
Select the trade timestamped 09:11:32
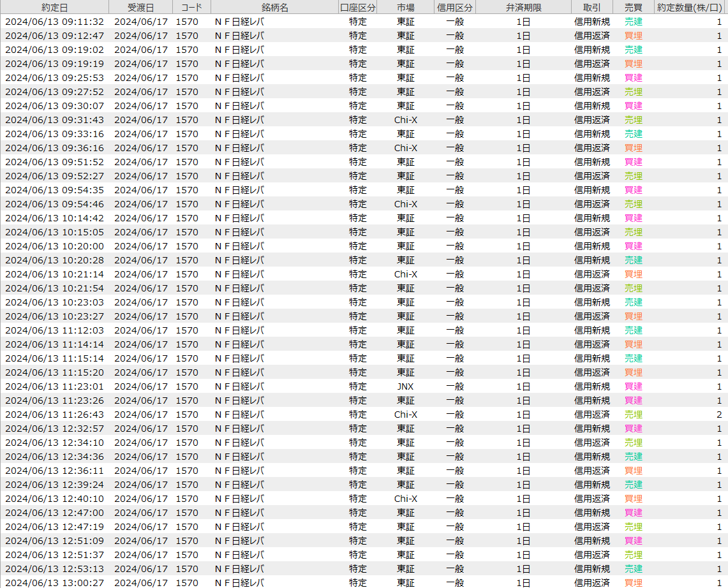[54, 22]
